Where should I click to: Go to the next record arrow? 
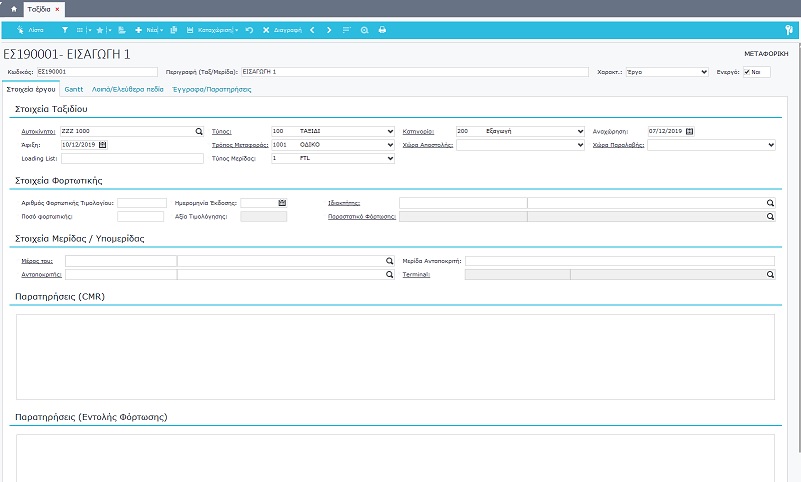[330, 31]
